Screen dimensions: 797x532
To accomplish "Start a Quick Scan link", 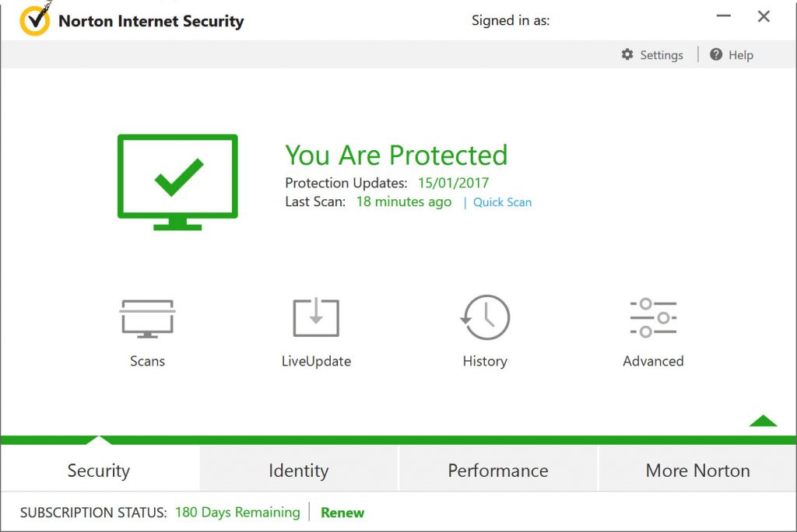I will pyautogui.click(x=502, y=202).
